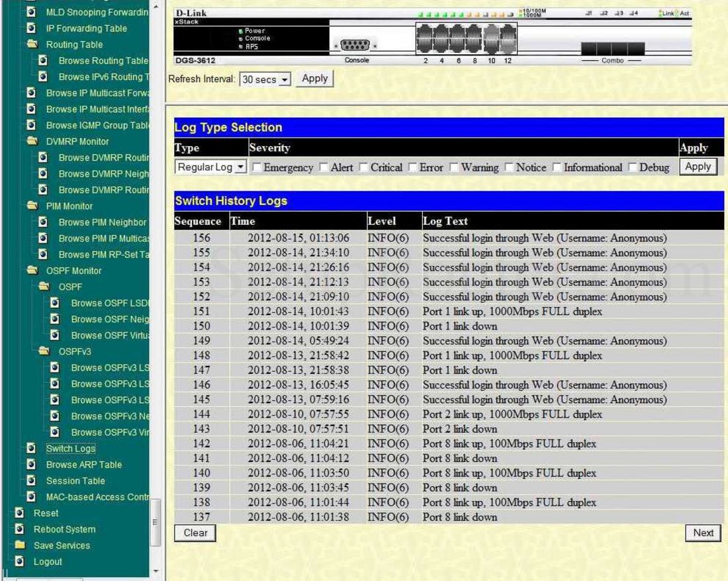Image resolution: width=728 pixels, height=581 pixels.
Task: Click the IP Forwarding Table icon
Action: pyautogui.click(x=30, y=28)
